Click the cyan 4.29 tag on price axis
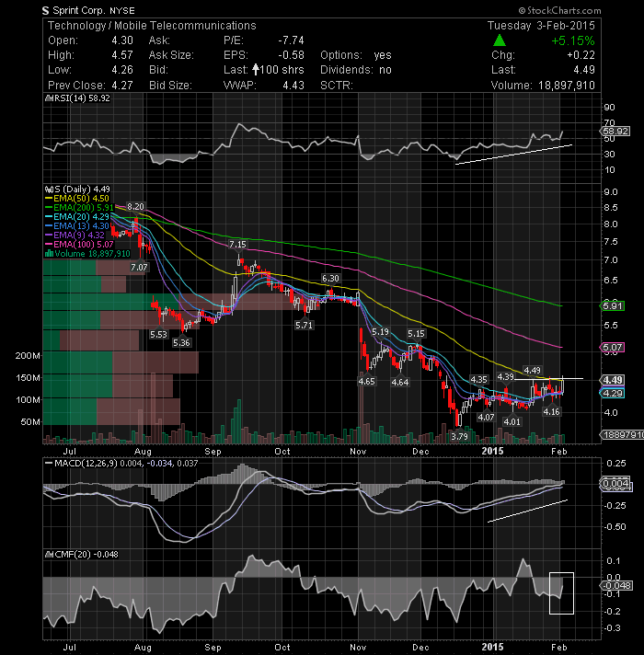 click(612, 393)
